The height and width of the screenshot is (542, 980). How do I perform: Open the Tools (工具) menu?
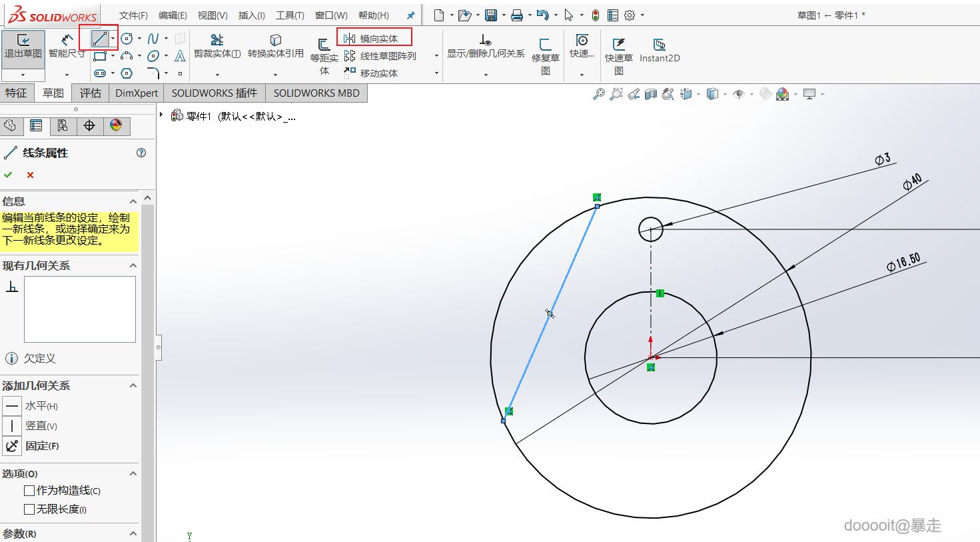(290, 15)
